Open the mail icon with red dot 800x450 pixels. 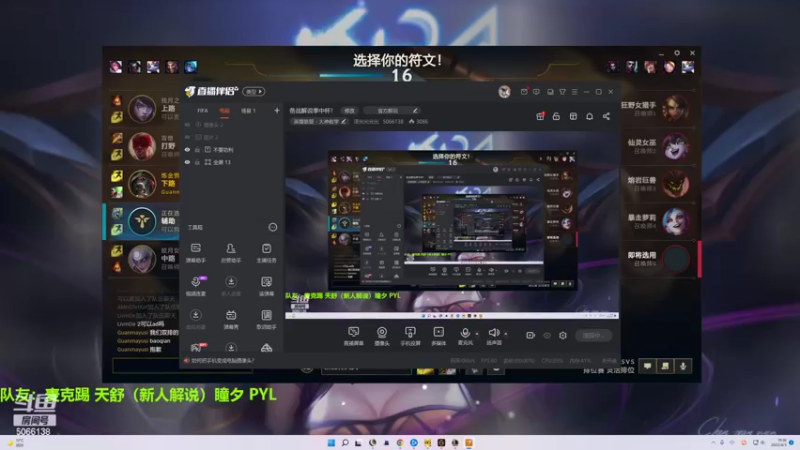click(524, 92)
